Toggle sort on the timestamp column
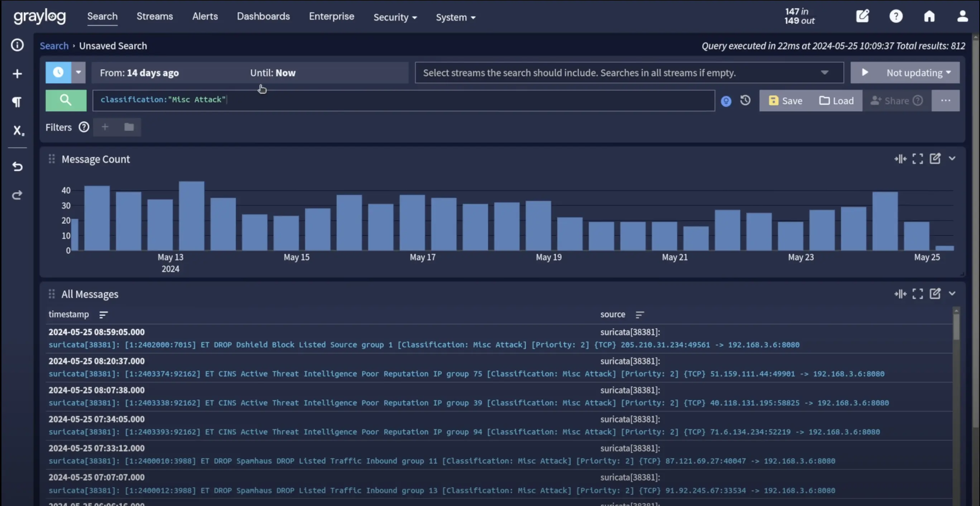 pyautogui.click(x=103, y=315)
